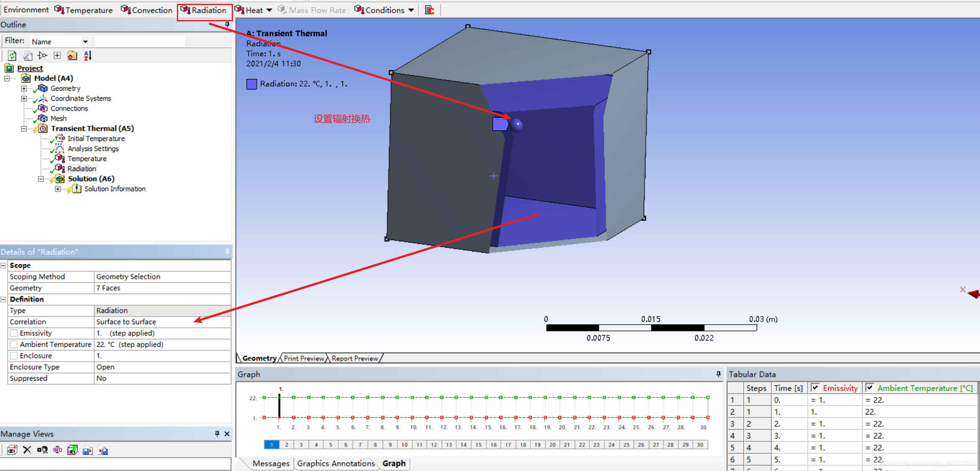Screen dimensions: 980x471
Task: Toggle the Emissivity column checkbox in Tabular Data
Action: point(815,388)
